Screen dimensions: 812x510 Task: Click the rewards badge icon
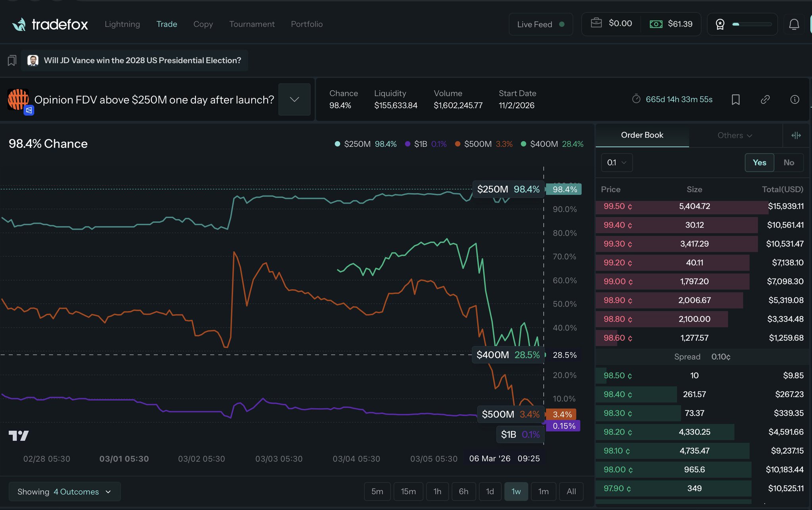720,25
